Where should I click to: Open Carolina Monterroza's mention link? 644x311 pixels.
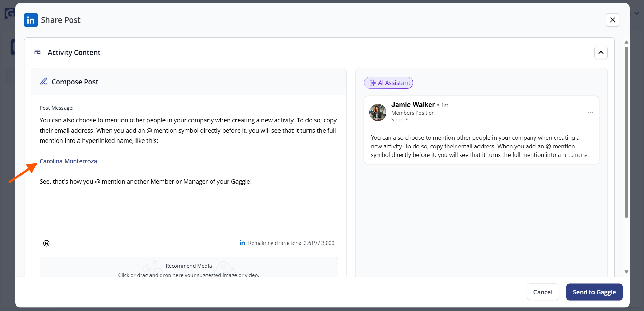pos(68,161)
